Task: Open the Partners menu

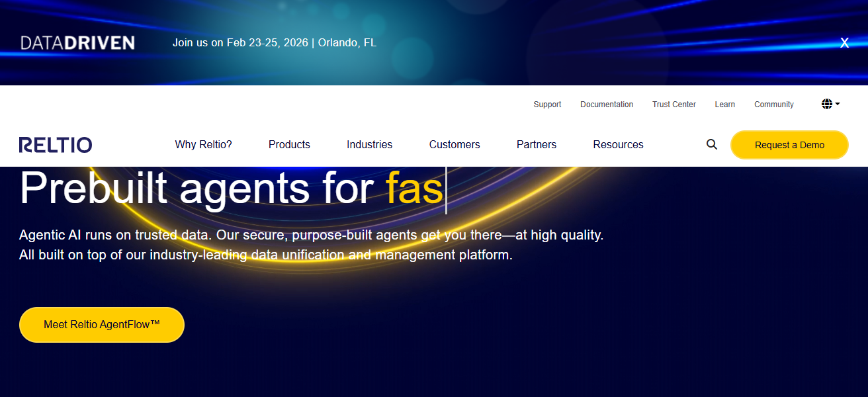Action: 536,145
